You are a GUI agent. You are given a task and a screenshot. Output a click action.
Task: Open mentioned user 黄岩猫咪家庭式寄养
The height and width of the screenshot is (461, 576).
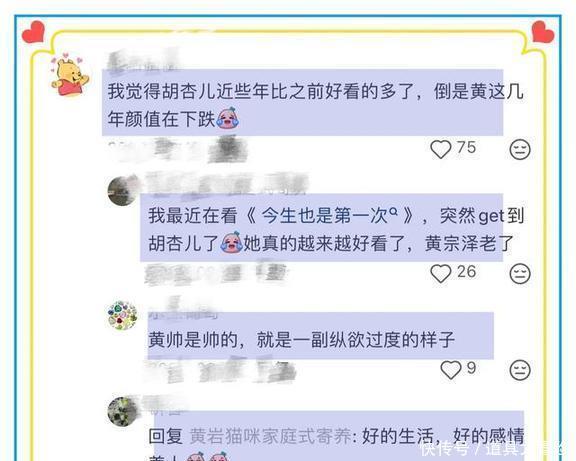pos(270,436)
